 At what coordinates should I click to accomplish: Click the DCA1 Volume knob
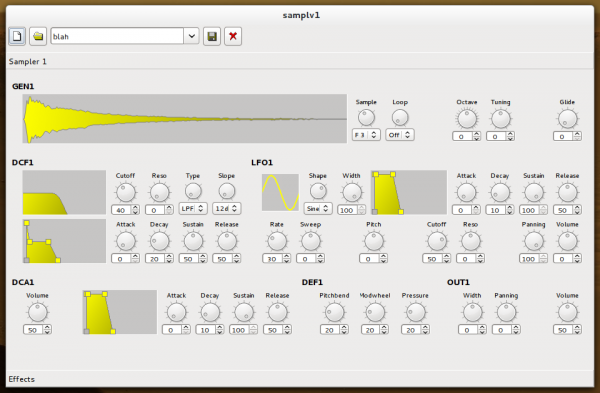38,312
